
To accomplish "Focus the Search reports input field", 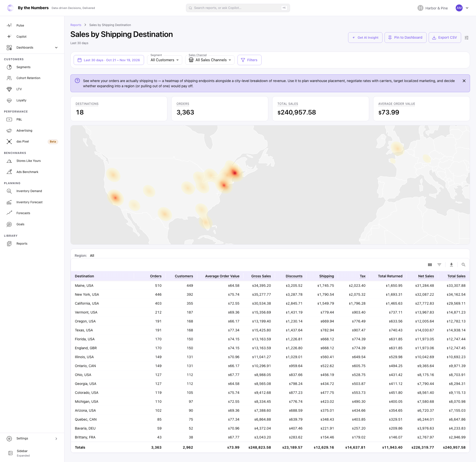I will (238, 8).
